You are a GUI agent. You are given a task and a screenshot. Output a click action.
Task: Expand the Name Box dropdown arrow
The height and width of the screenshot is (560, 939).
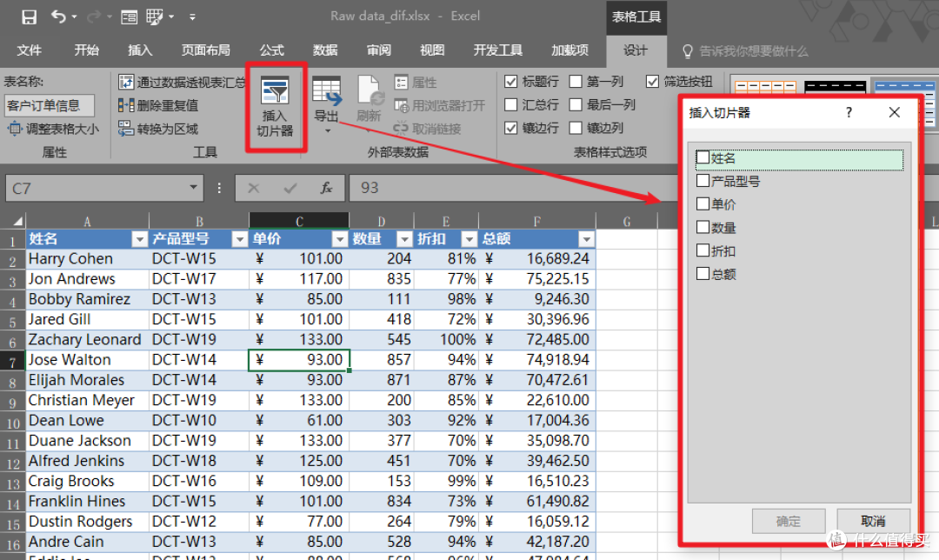[x=193, y=188]
